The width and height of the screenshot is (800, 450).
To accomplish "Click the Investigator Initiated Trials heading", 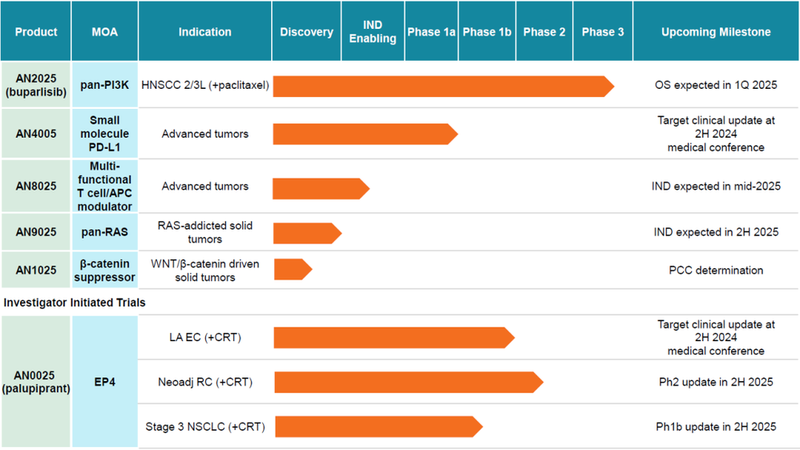I will click(75, 300).
